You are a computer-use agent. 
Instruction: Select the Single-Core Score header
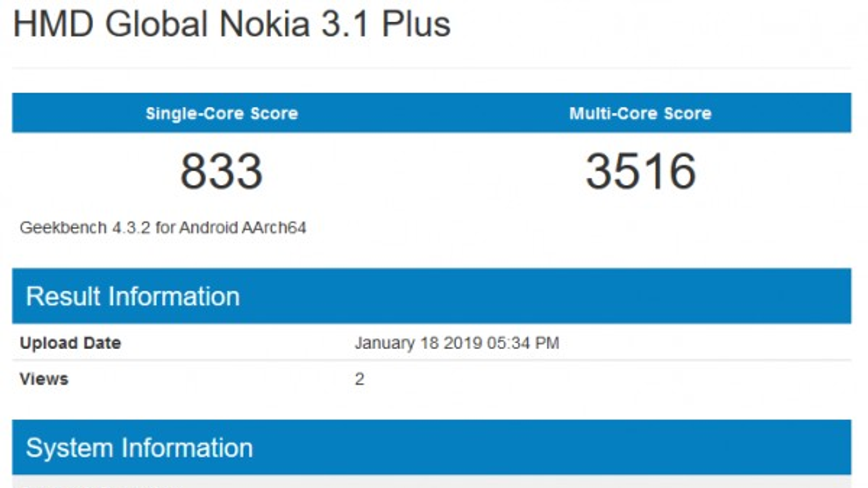pos(221,113)
